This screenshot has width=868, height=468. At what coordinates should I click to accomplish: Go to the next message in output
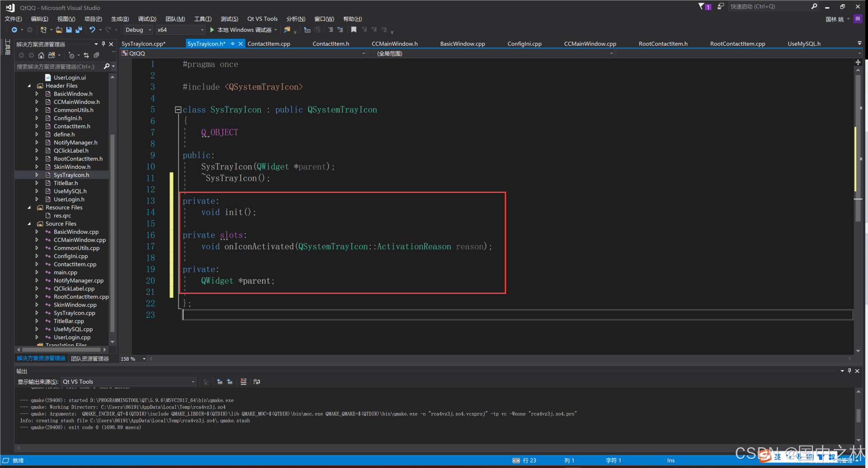(229, 382)
